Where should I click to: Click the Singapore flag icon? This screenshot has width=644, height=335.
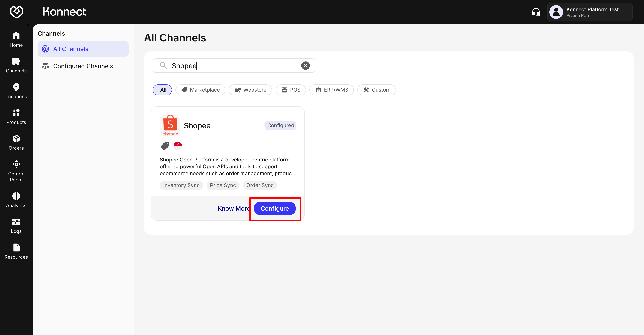pyautogui.click(x=178, y=146)
